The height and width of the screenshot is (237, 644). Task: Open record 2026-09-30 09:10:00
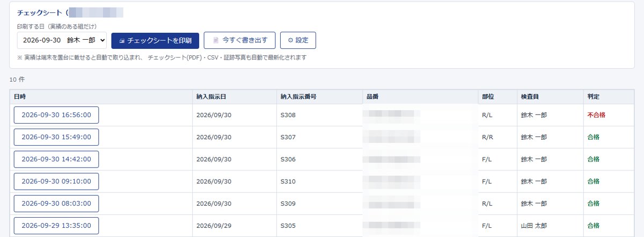[56, 182]
